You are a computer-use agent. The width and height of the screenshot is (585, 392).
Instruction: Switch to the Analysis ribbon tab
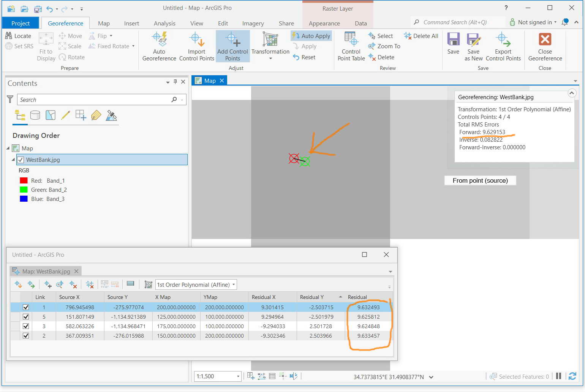pyautogui.click(x=164, y=23)
